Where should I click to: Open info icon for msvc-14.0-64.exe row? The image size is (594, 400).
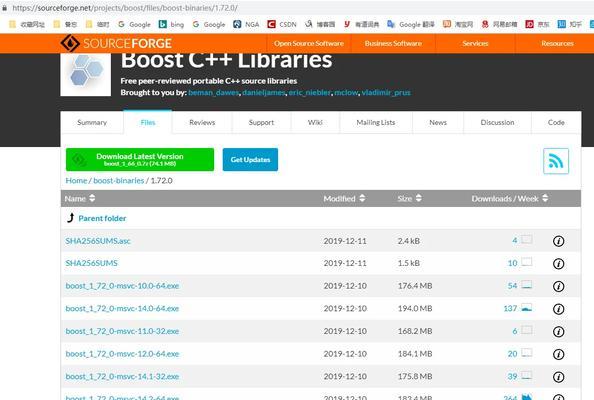[558, 309]
